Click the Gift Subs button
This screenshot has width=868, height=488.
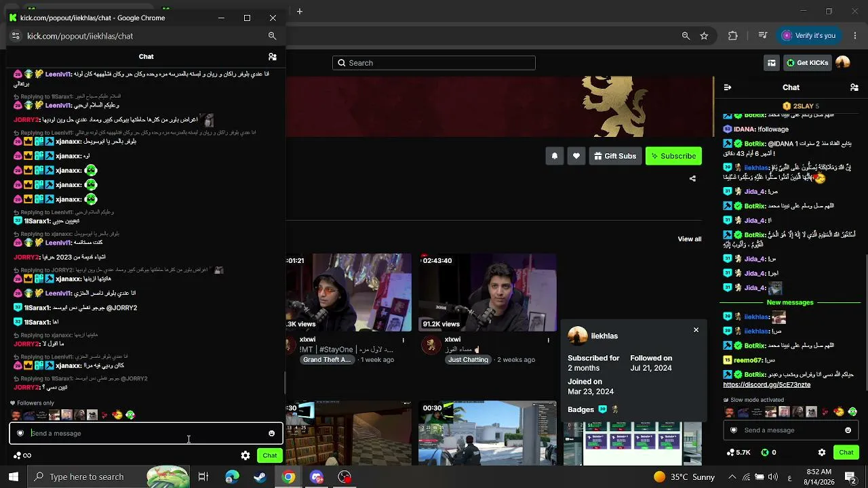615,156
